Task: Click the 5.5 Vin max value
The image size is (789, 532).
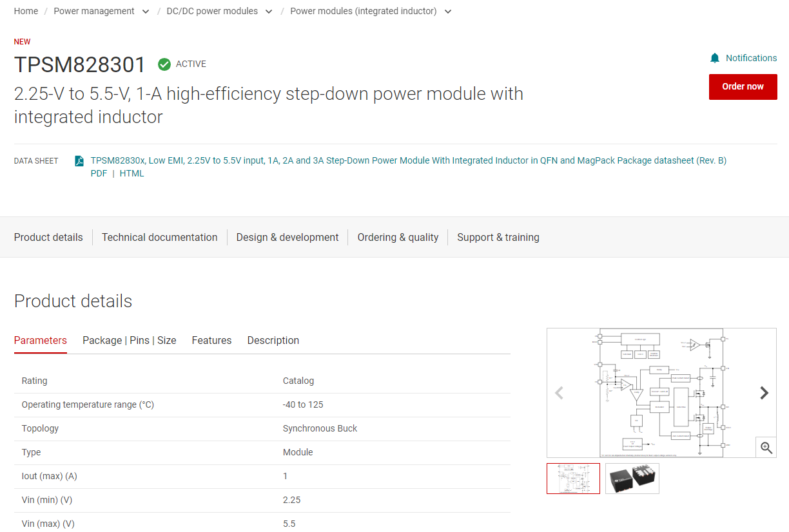Action: pyautogui.click(x=289, y=524)
